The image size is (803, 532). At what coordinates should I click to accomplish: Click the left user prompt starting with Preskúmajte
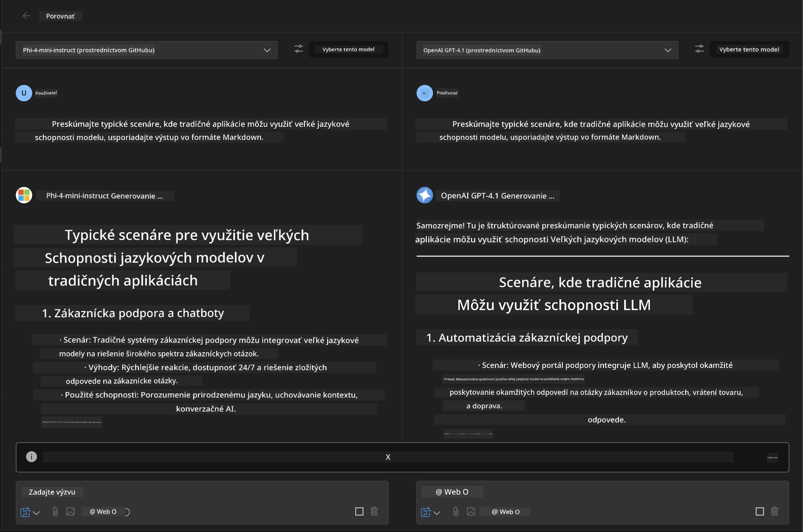[201, 130]
